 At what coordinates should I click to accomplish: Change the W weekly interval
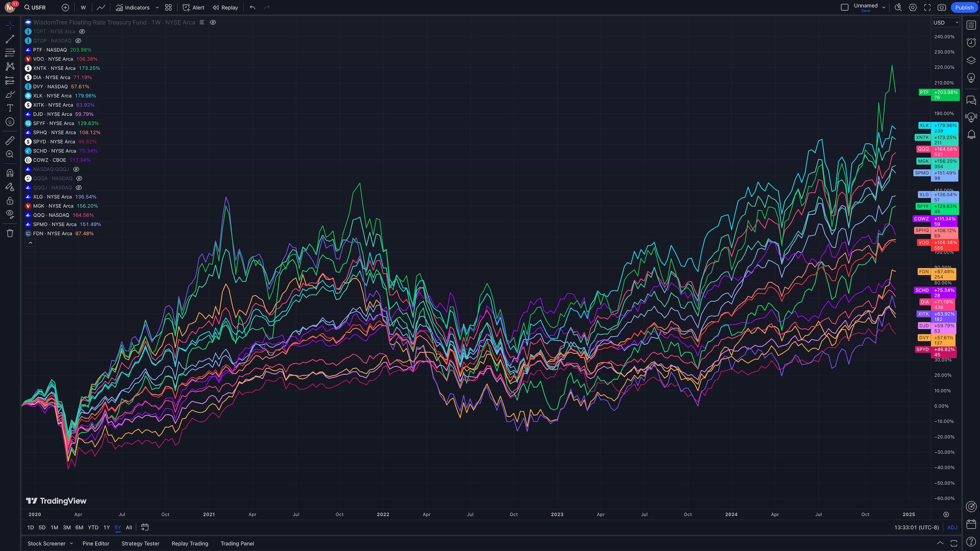(83, 7)
